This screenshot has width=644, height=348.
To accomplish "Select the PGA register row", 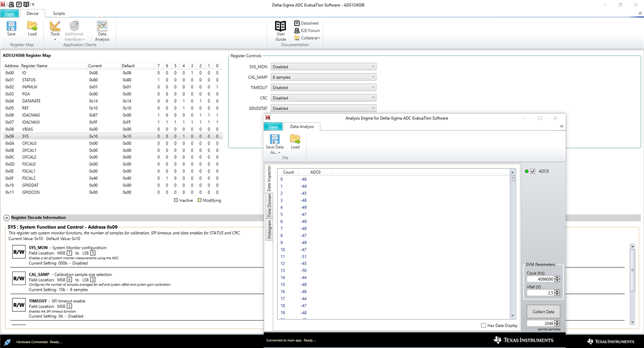I will [x=113, y=94].
